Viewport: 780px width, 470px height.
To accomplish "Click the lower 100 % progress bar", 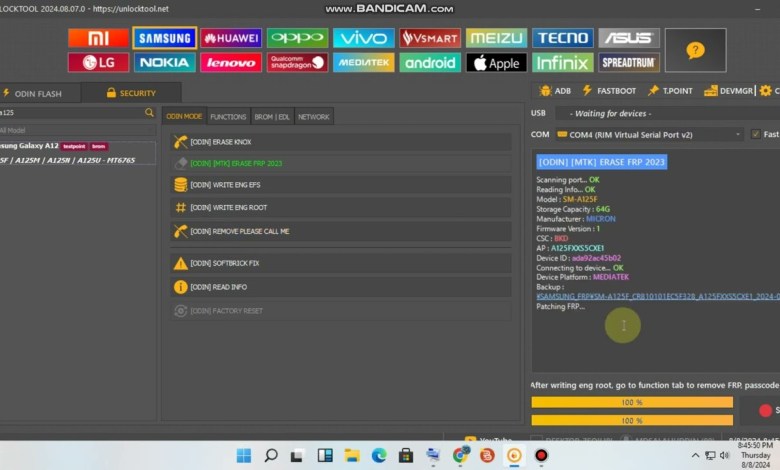I will point(632,420).
